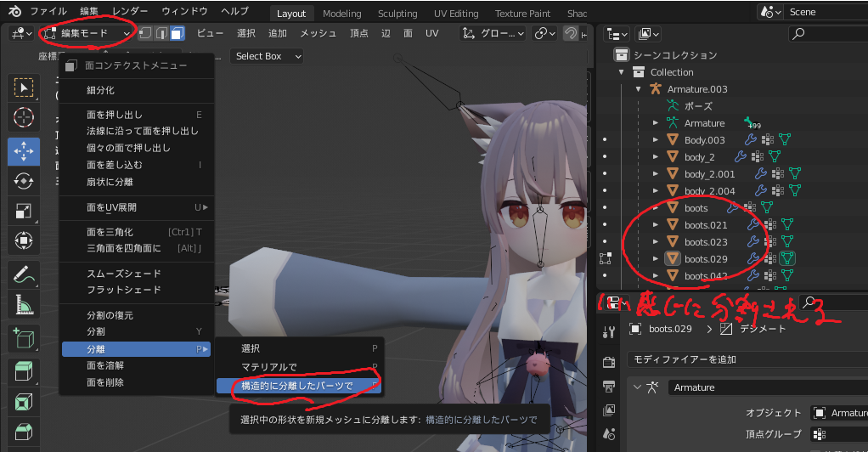
Task: Select the body_2.001 object in the outliner
Action: [709, 174]
